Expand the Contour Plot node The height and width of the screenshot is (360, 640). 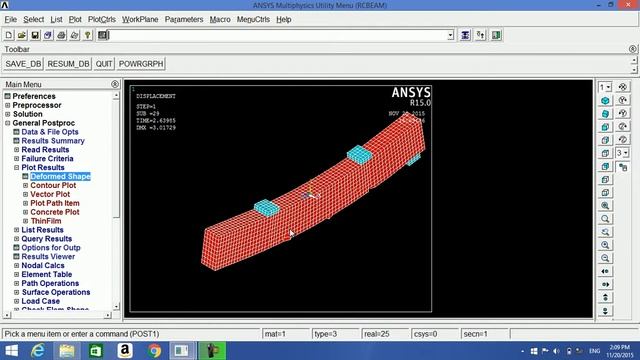(x=25, y=185)
